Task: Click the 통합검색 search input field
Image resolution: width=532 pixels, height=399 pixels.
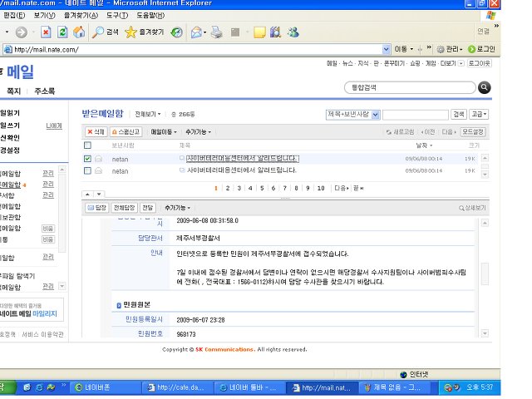Action: pyautogui.click(x=410, y=87)
